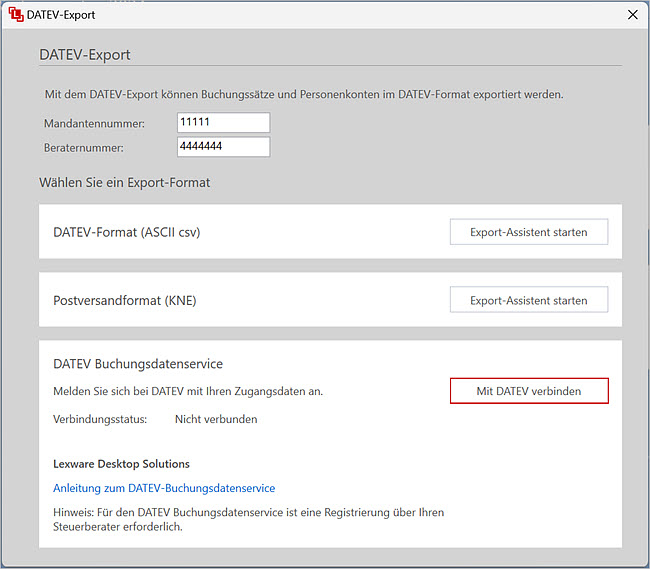Click the Mandantennummer label
The image size is (650, 569).
point(95,123)
